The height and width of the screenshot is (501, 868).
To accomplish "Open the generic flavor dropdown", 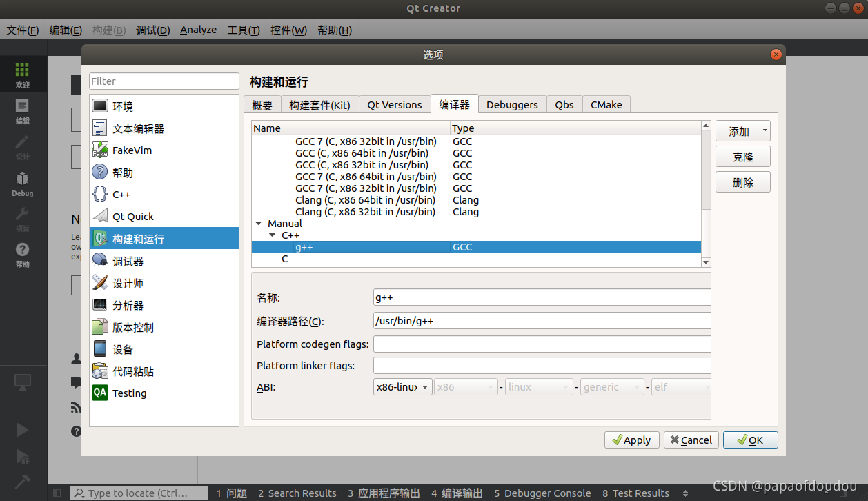I will pyautogui.click(x=612, y=387).
